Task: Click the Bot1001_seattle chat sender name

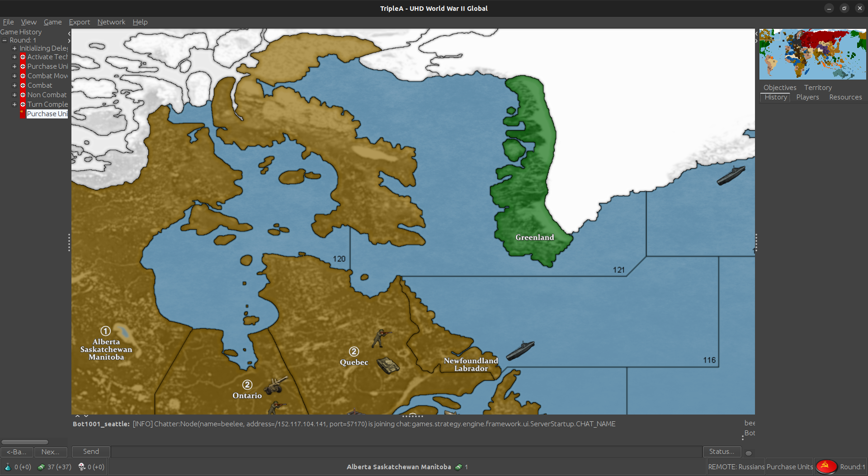Action: (x=101, y=424)
